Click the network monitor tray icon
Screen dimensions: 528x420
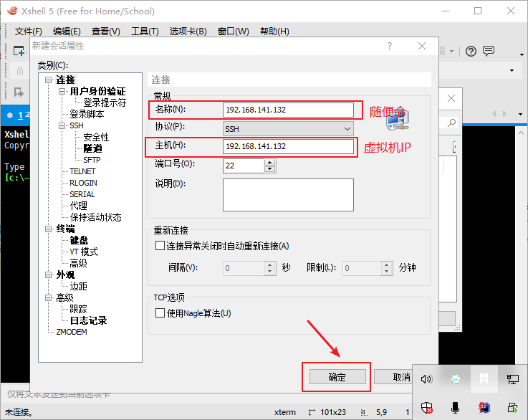[512, 379]
